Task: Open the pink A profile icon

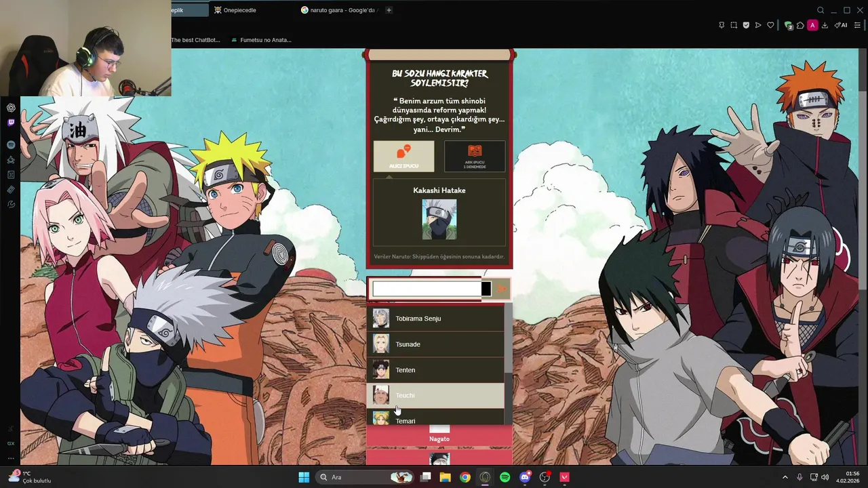Action: point(812,25)
